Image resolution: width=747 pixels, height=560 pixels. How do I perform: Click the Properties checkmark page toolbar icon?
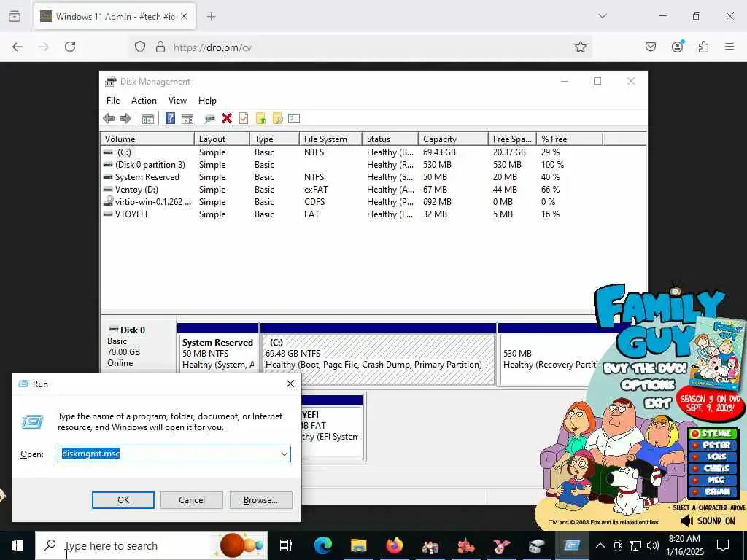pyautogui.click(x=244, y=118)
